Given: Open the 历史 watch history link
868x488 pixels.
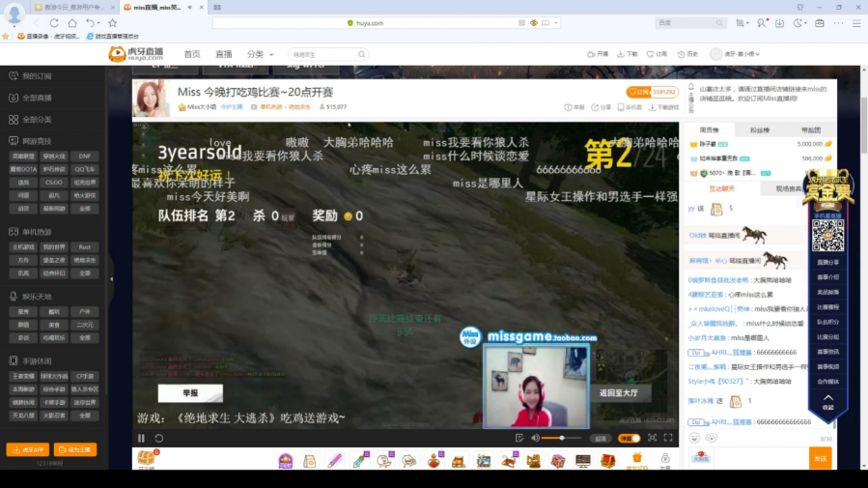Looking at the screenshot, I should pyautogui.click(x=687, y=54).
